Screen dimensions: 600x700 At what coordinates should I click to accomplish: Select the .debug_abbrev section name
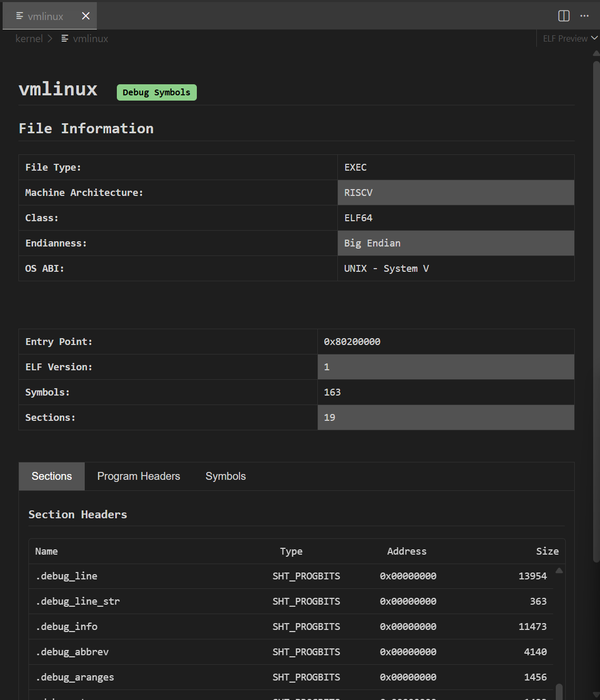tap(72, 652)
